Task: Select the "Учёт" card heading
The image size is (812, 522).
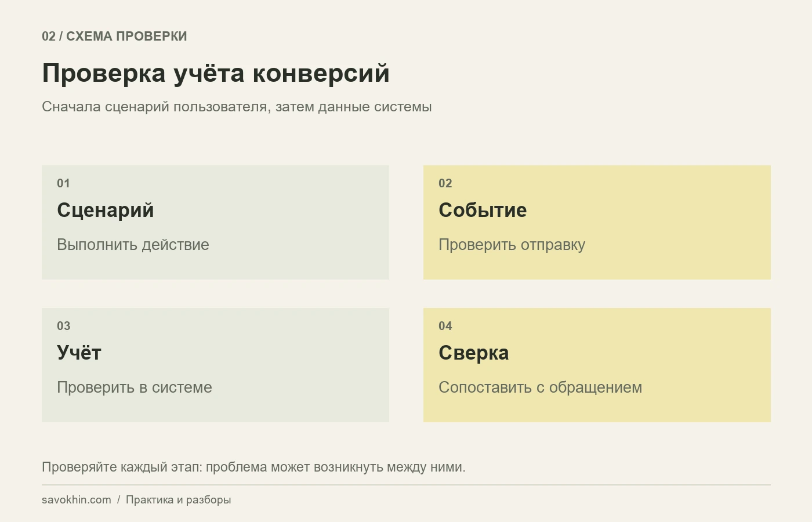Action: click(79, 353)
